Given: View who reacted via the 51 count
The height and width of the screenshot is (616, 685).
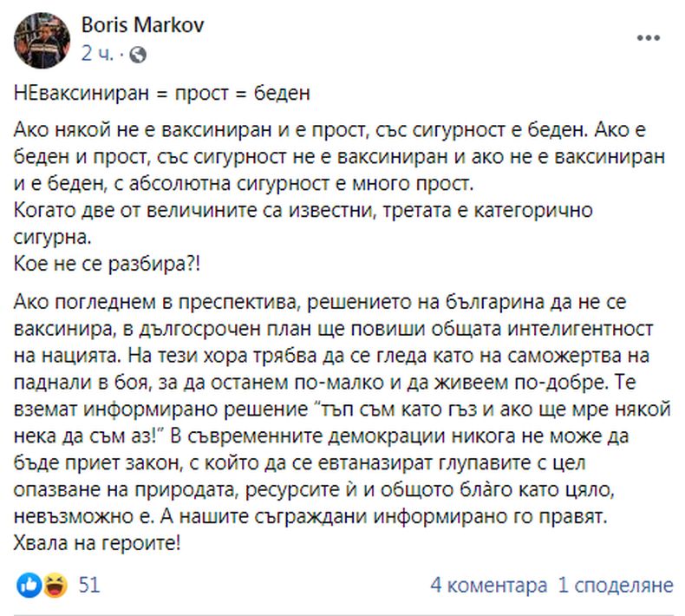Looking at the screenshot, I should tap(89, 586).
